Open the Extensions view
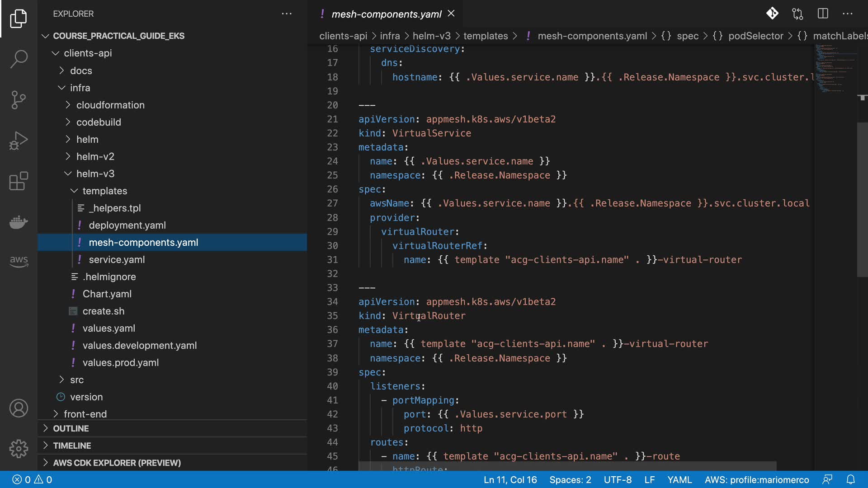Image resolution: width=868 pixels, height=488 pixels. click(x=19, y=181)
